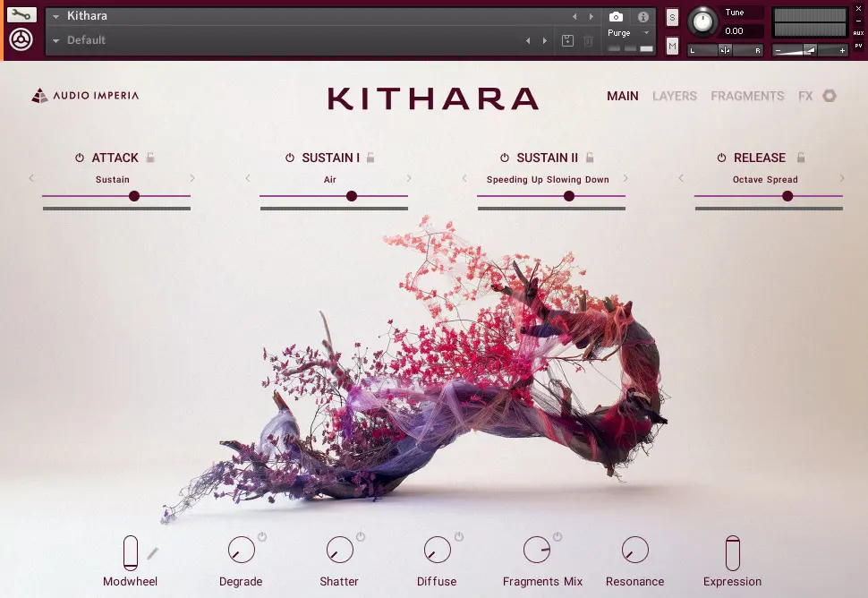Open the wrench instrument edit icon

click(x=21, y=14)
